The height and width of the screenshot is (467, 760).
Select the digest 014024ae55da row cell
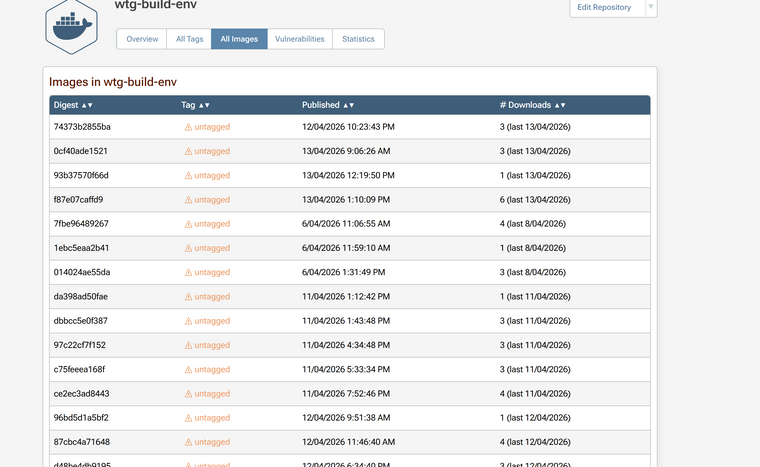coord(81,272)
